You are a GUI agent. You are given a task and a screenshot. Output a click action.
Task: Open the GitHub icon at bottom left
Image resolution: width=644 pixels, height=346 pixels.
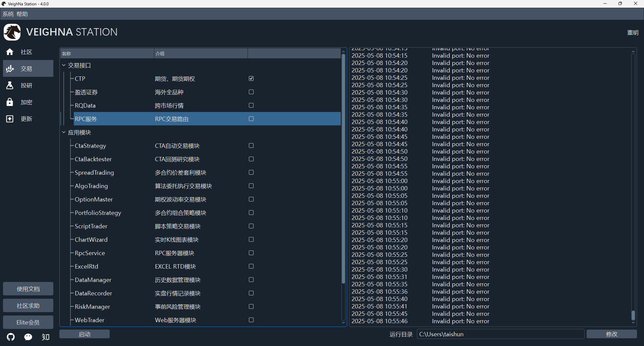11,337
